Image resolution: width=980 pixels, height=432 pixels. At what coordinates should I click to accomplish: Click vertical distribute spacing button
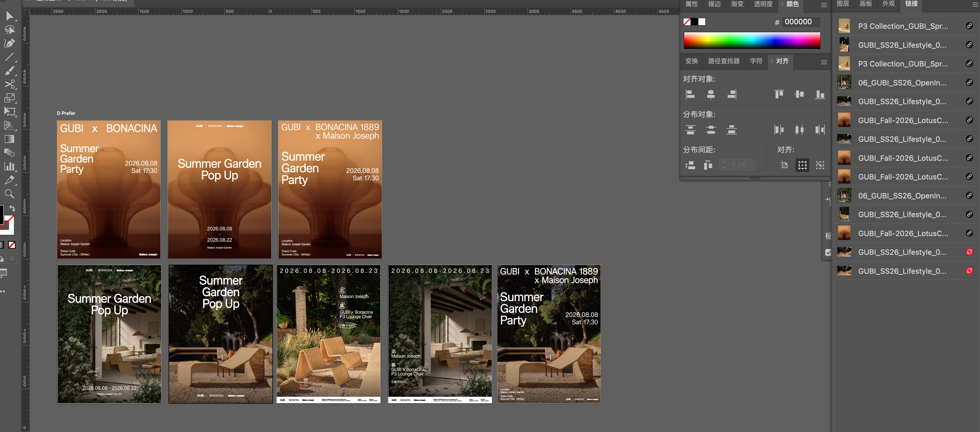(690, 165)
